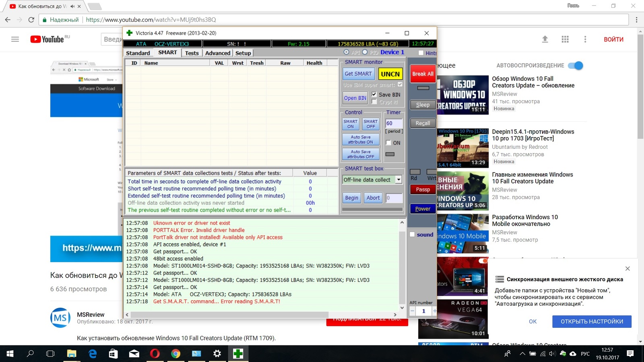Click MSReview channel avatar
Screen dimensions: 644x362
coord(60,318)
